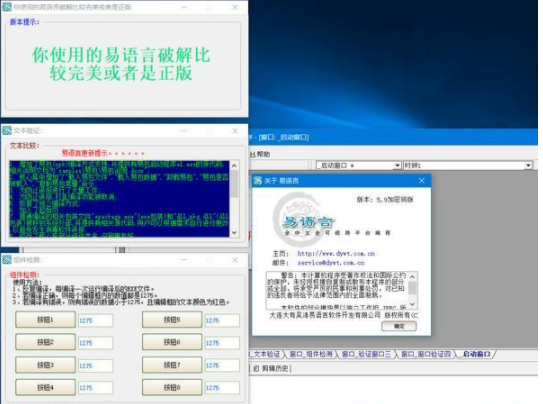Image resolution: width=543 pixels, height=404 pixels.
Task: Switch to the 文本验证 window tab
Action: (266, 354)
